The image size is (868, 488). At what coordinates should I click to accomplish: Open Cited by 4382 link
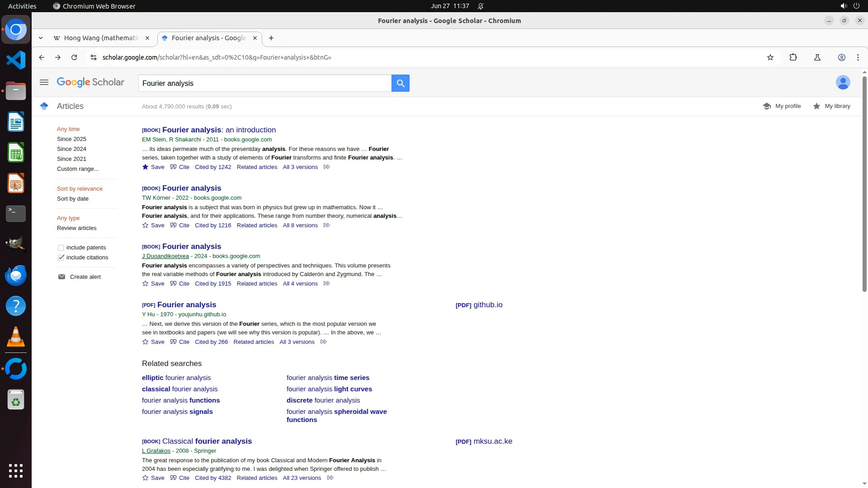[213, 478]
